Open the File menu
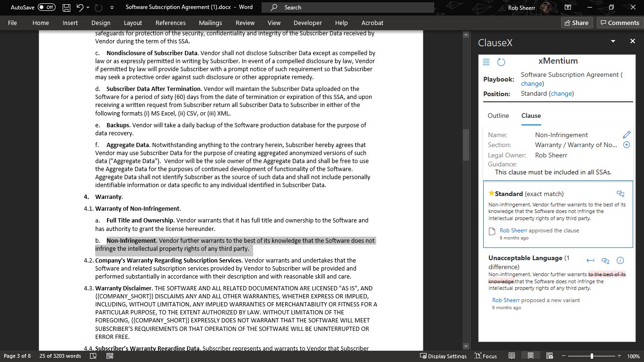This screenshot has width=644, height=362. [x=13, y=23]
